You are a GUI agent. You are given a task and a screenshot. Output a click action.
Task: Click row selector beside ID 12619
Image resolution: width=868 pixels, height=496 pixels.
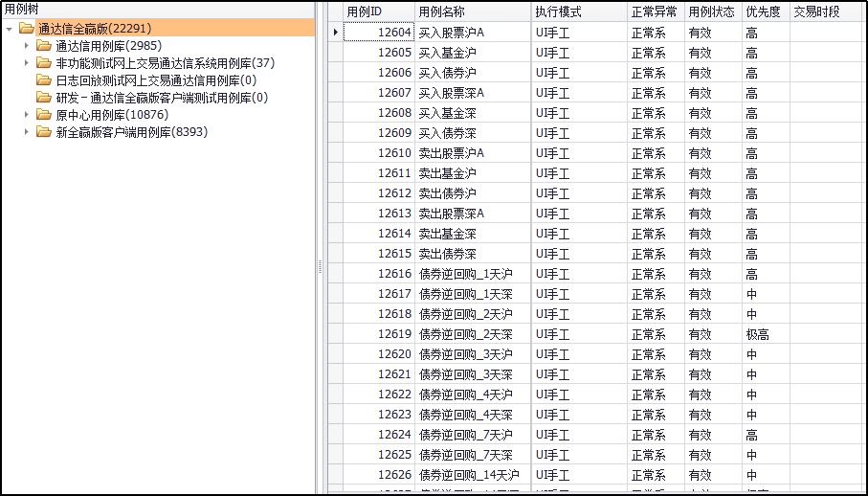tap(336, 334)
